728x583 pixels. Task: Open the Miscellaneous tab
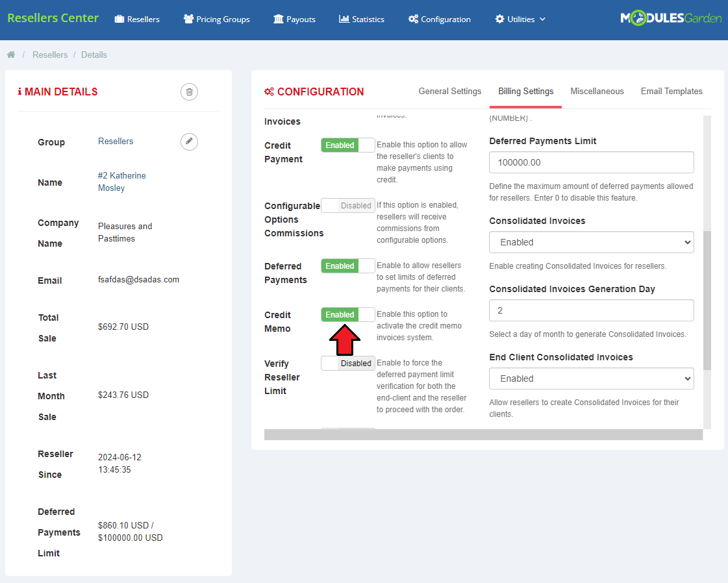click(x=597, y=92)
